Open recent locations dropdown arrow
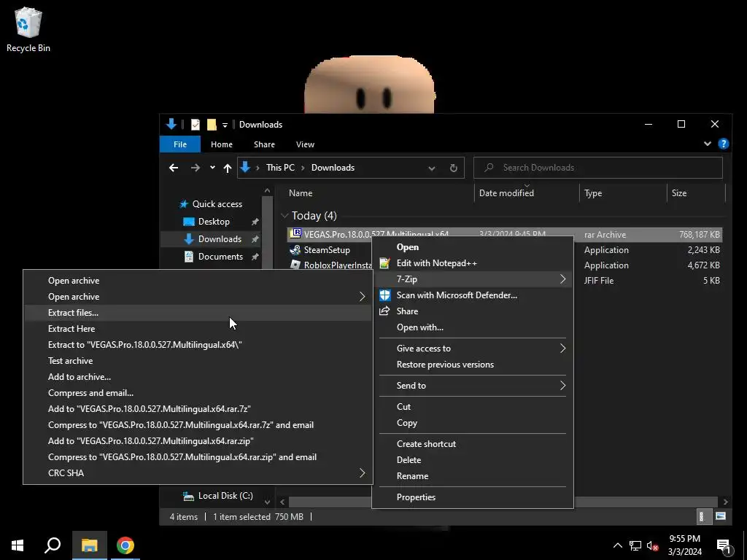 click(212, 168)
